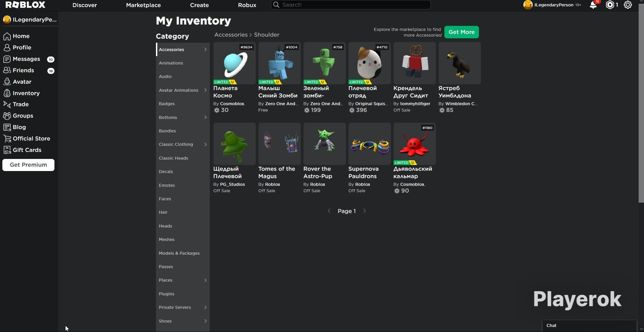
Task: Expand the Shoes category
Action: point(205,321)
